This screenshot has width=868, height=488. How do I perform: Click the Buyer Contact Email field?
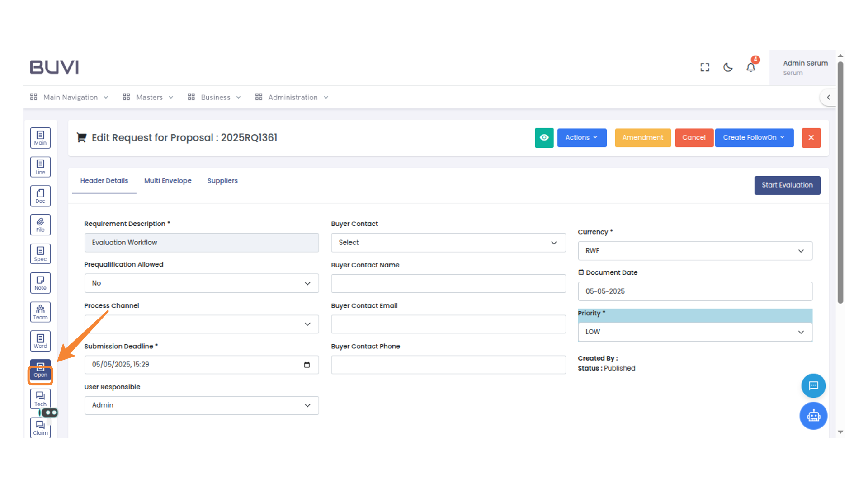tap(448, 324)
